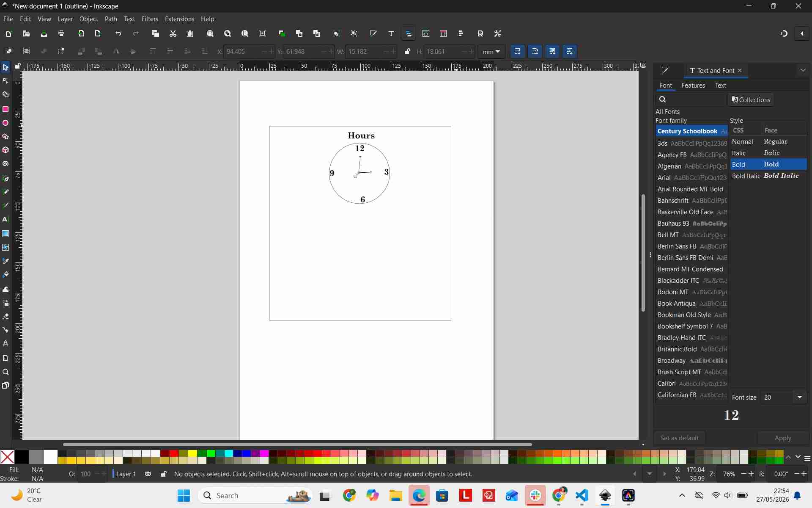This screenshot has width=812, height=508.
Task: Select the Rectangle tool
Action: click(5, 109)
